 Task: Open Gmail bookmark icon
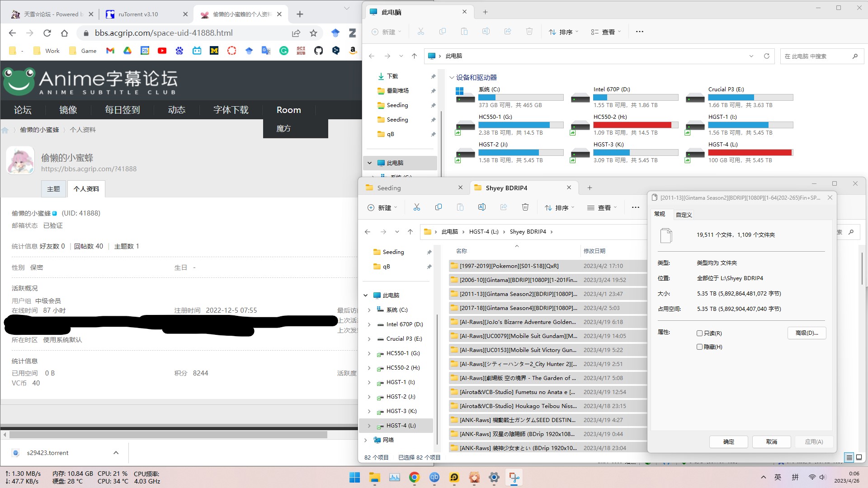tap(110, 51)
